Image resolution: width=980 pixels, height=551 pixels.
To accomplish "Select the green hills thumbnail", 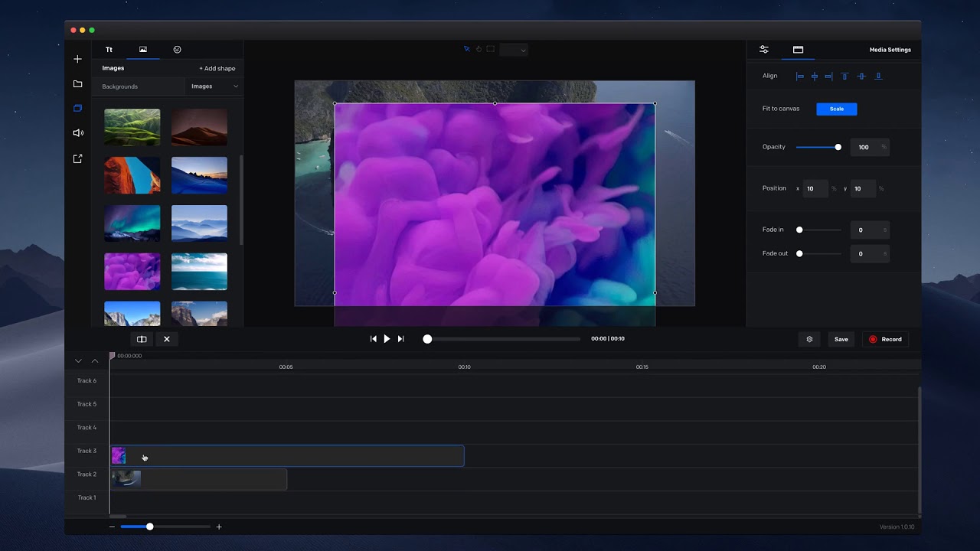I will click(x=132, y=127).
